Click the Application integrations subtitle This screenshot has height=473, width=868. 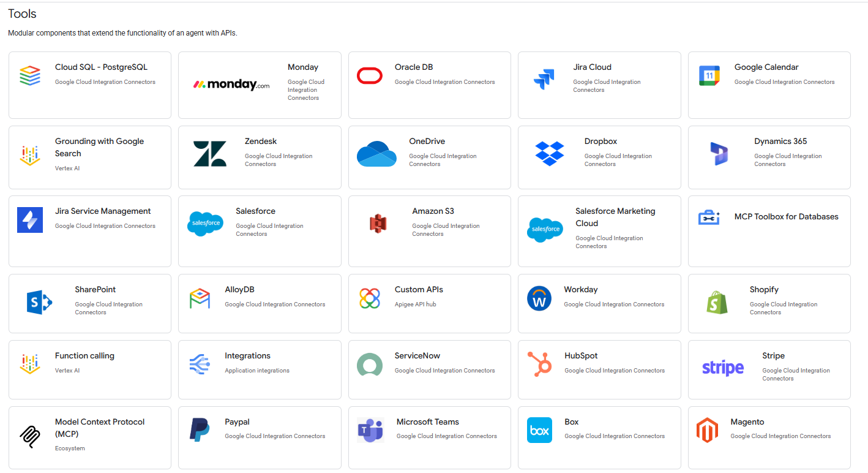257,371
